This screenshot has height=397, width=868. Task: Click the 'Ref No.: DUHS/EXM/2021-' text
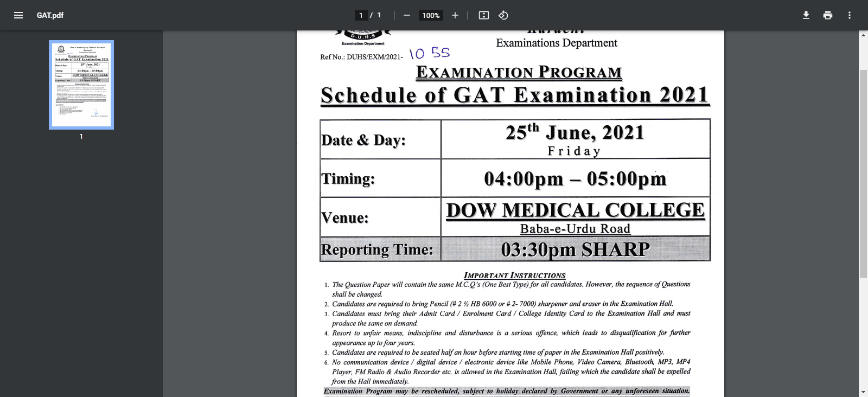point(361,56)
